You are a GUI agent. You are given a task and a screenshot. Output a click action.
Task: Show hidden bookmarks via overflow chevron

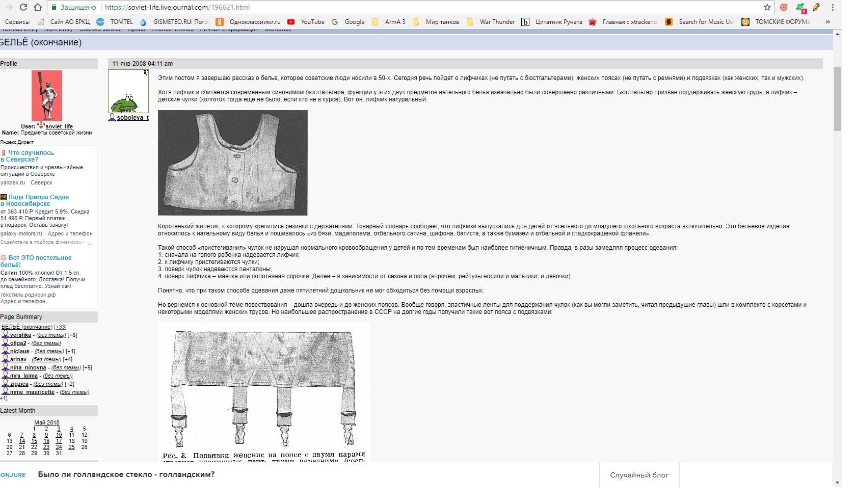pos(827,22)
